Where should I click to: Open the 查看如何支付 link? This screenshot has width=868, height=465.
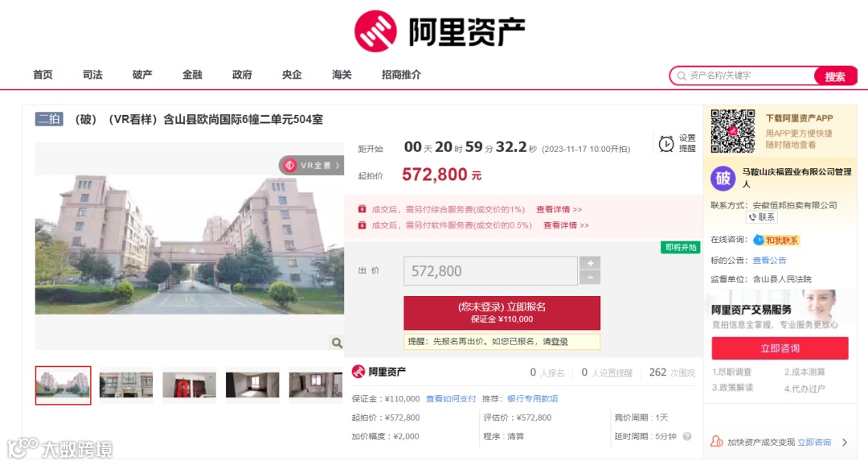coord(451,398)
